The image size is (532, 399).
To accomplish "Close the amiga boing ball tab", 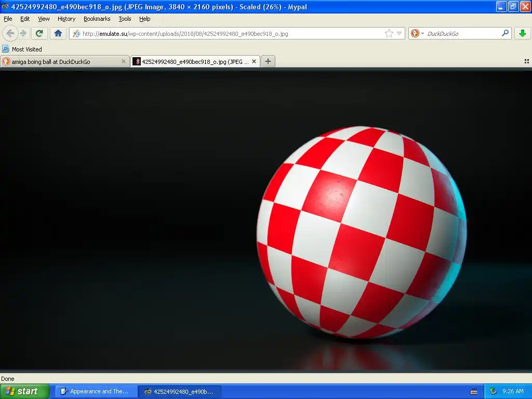I will [124, 61].
